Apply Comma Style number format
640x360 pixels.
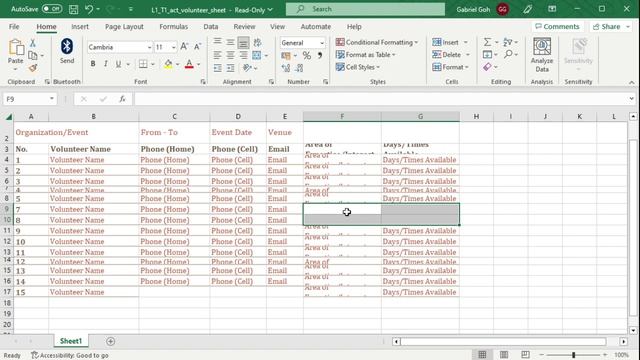point(320,56)
